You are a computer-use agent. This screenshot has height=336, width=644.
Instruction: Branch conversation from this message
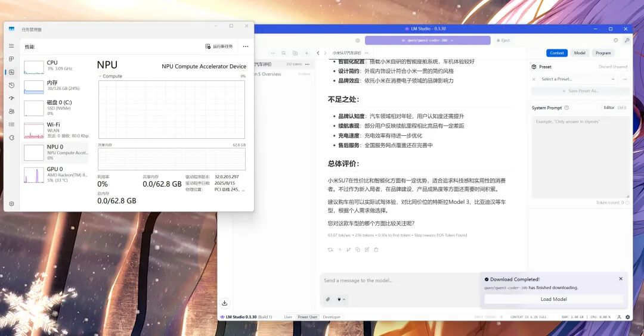coord(349,250)
